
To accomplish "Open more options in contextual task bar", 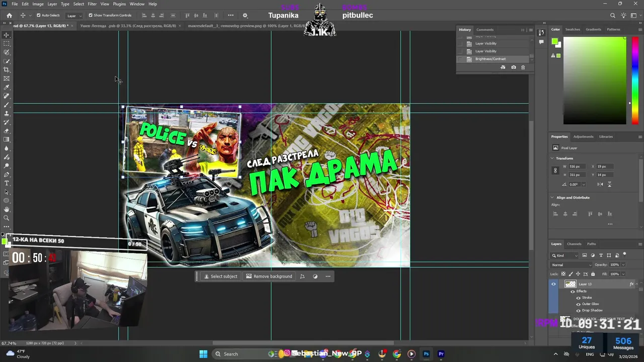I will click(x=328, y=276).
